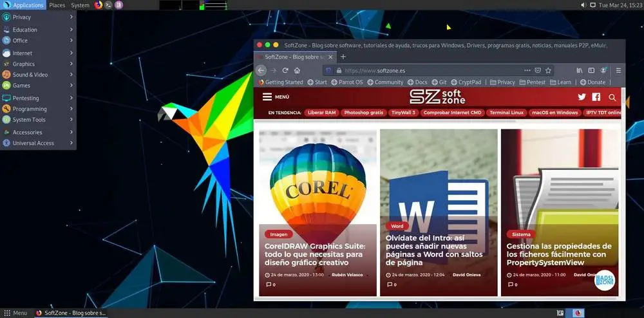Open SoftZone Facebook page
The image size is (644, 318).
(596, 97)
